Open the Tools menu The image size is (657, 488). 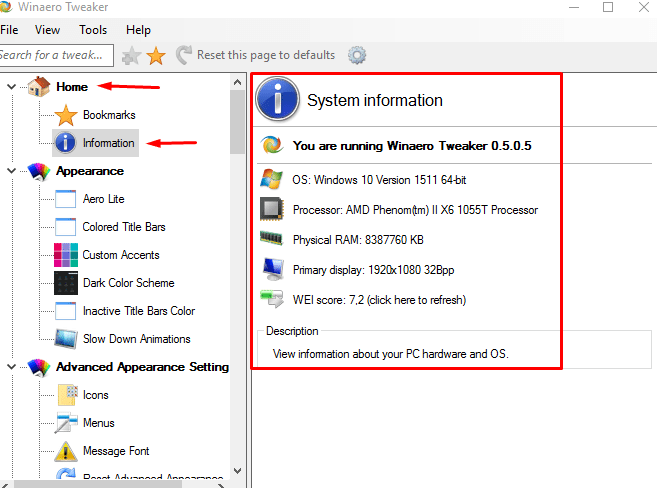click(93, 30)
